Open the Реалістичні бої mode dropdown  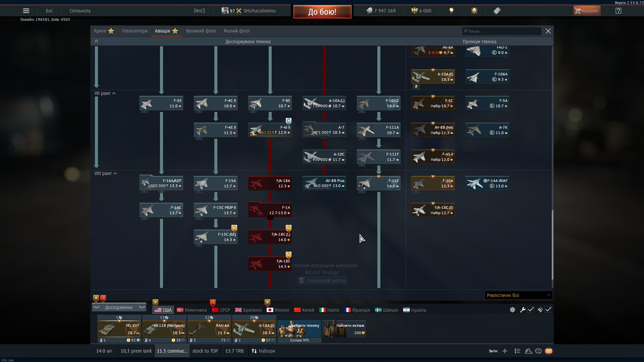pos(519,295)
